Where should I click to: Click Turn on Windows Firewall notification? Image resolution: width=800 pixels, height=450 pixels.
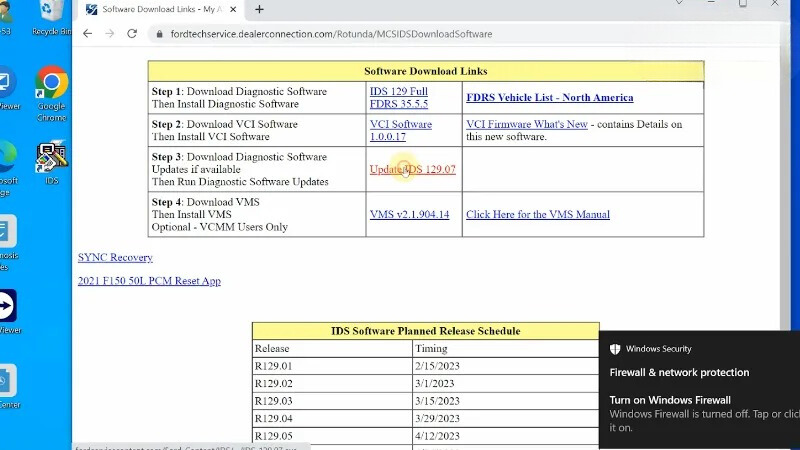(x=670, y=400)
